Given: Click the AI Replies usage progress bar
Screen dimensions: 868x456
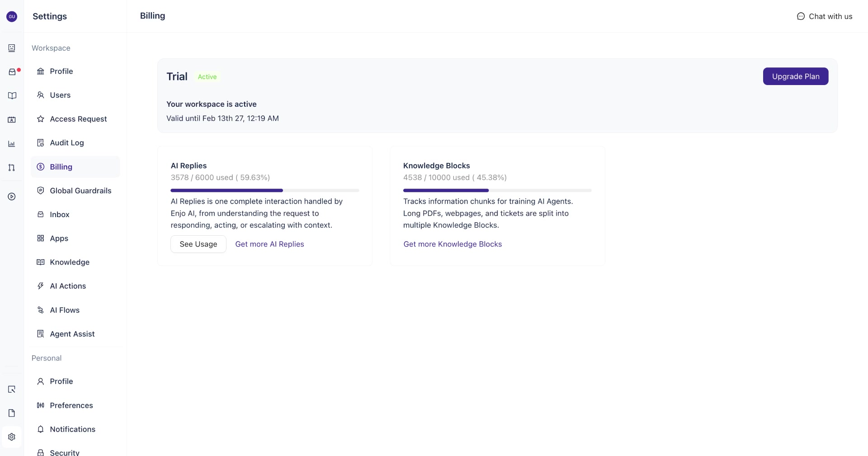Looking at the screenshot, I should [x=265, y=190].
